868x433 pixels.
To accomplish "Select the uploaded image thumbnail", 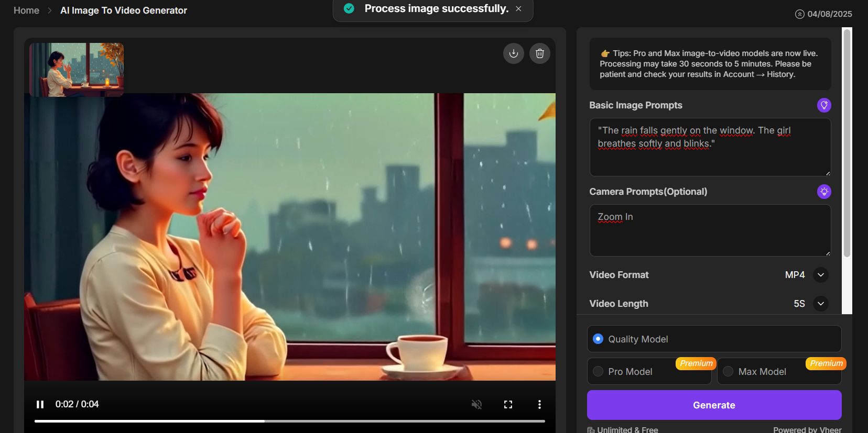I will 77,69.
